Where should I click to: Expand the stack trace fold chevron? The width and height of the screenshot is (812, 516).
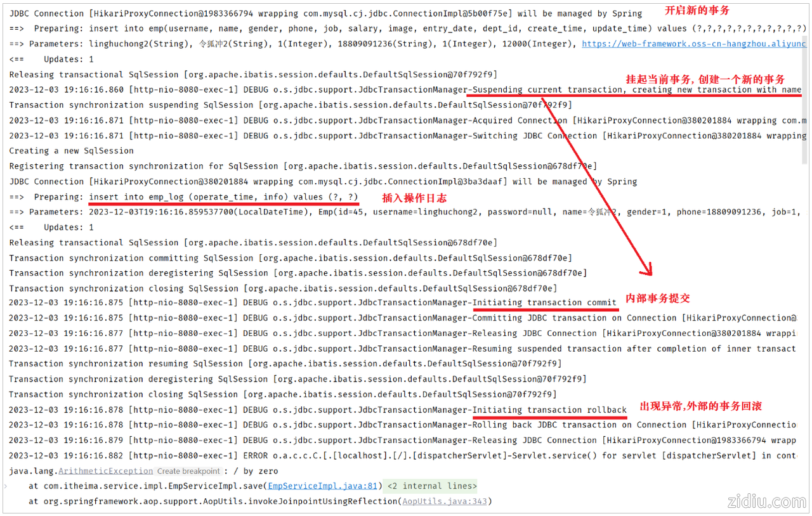click(6, 486)
